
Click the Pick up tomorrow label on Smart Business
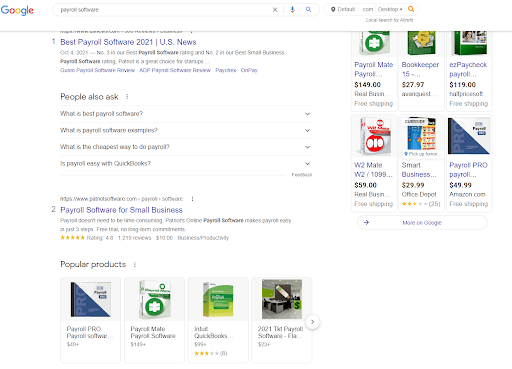pos(423,154)
